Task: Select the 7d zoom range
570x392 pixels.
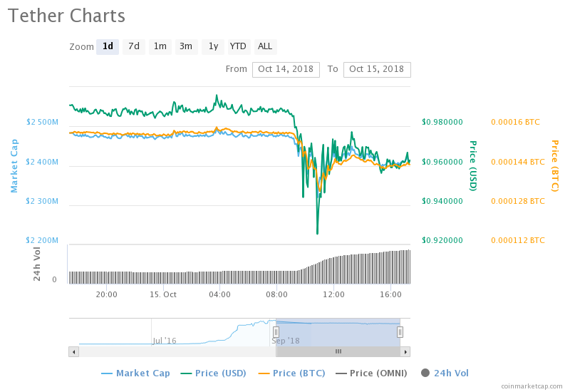Action: (x=134, y=46)
